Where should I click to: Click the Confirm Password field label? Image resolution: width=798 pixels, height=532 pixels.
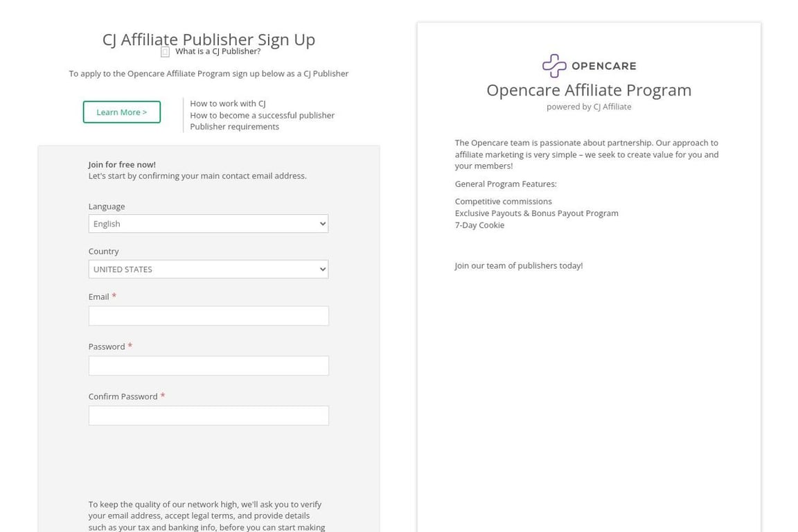click(123, 397)
